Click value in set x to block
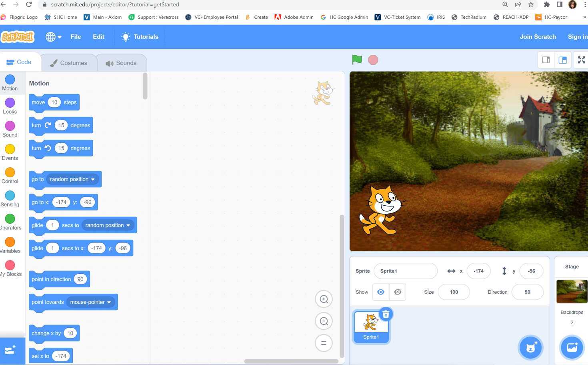Viewport: 588px width, 365px height. click(x=61, y=356)
